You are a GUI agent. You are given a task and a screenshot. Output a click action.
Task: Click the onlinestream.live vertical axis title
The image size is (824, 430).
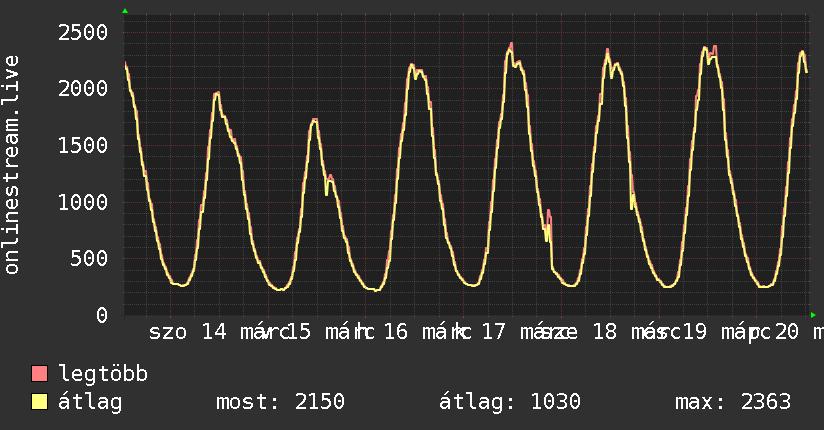(12, 165)
